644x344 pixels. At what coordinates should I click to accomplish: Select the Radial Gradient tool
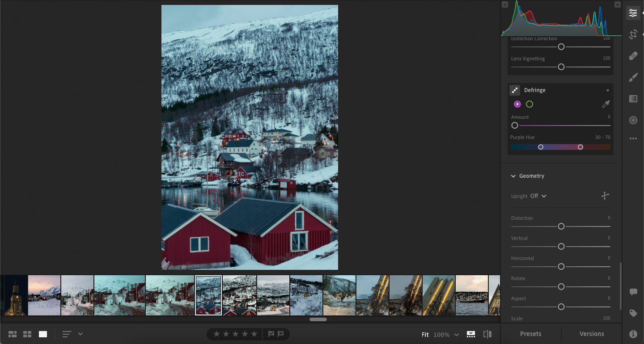coord(633,120)
